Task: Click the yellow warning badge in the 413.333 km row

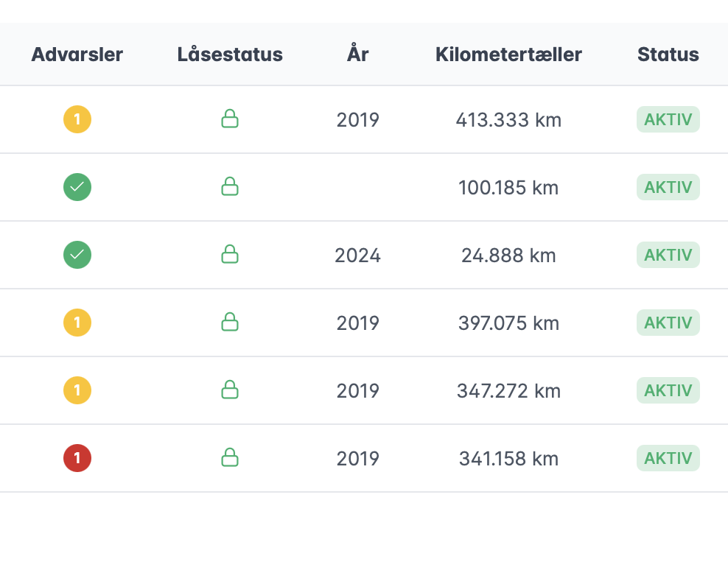Action: 77,119
